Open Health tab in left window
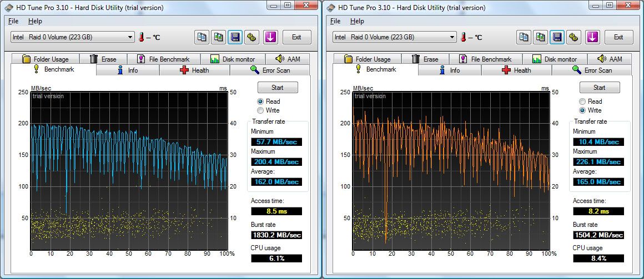This screenshot has height=279, width=644. [x=195, y=70]
